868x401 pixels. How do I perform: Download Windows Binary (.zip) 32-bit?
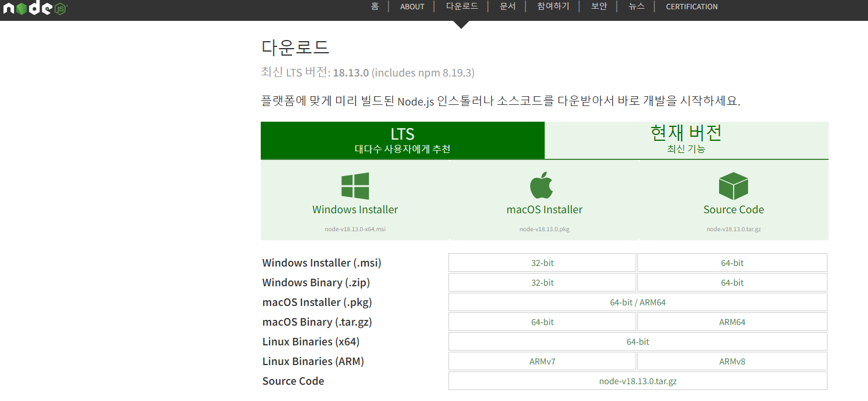click(542, 282)
